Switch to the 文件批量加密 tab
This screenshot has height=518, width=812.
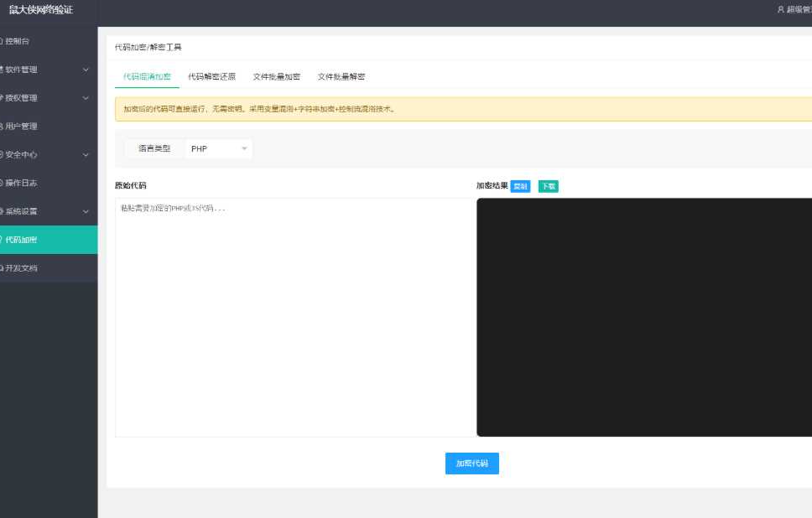(x=277, y=76)
